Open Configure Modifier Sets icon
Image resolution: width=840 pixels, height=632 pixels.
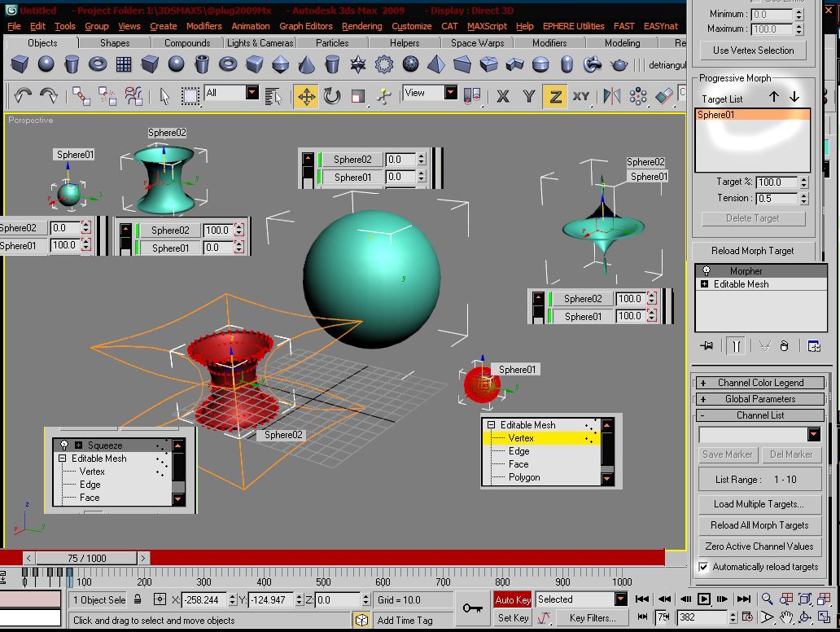point(814,346)
